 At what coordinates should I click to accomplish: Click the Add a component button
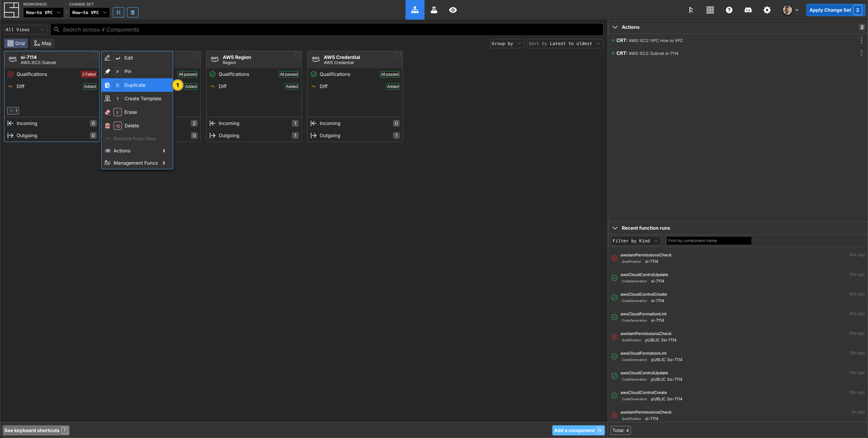(x=578, y=430)
